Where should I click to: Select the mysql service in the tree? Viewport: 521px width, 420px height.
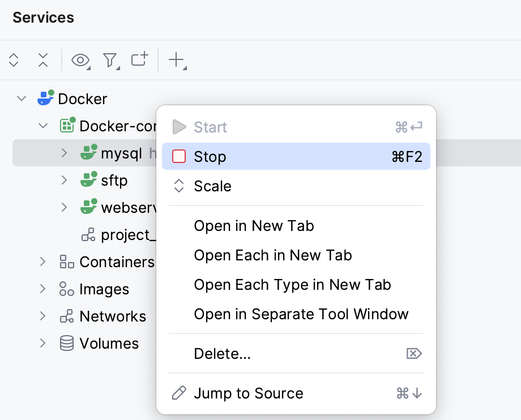click(x=119, y=153)
